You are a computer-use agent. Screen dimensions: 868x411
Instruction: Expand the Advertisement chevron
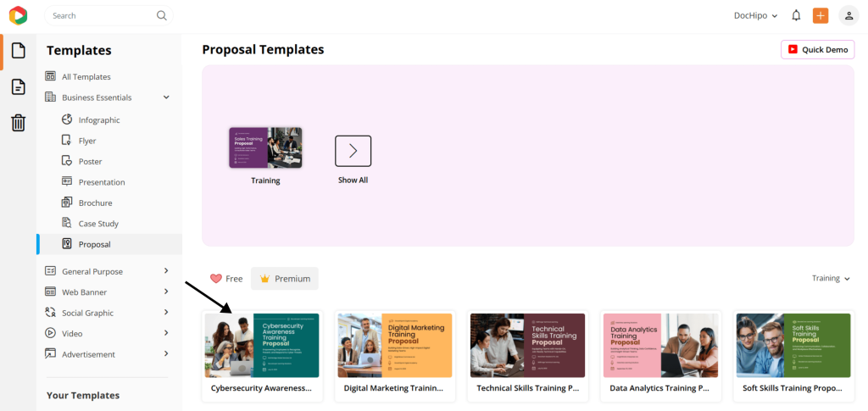[x=166, y=353]
